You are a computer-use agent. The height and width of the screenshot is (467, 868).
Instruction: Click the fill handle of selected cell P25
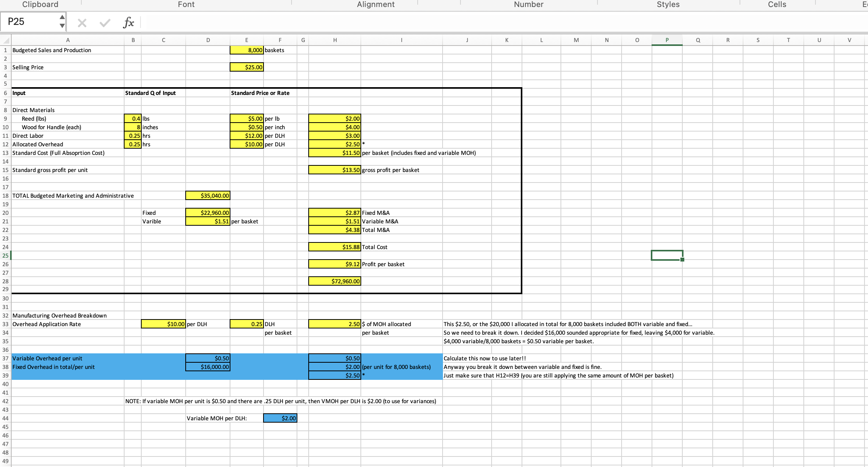point(682,260)
